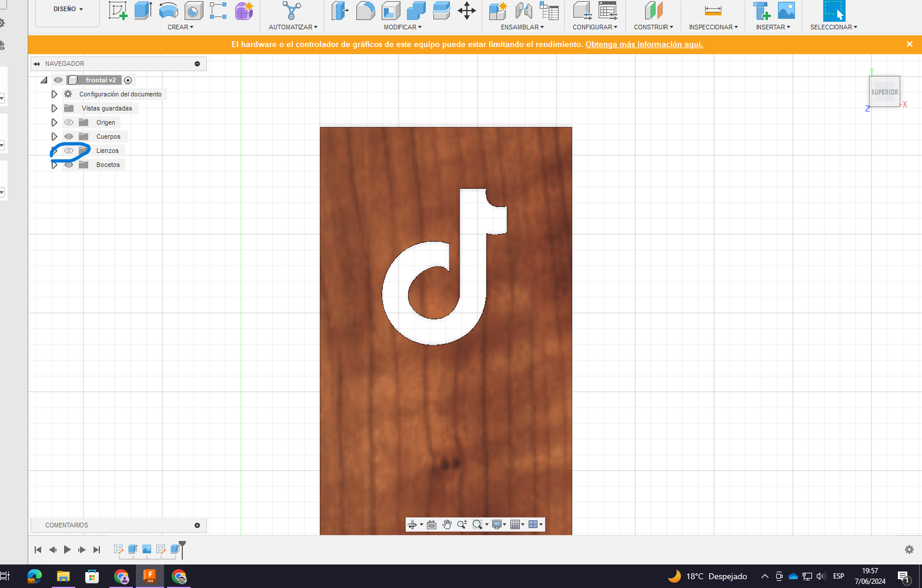Collapse the frontal v2 root node
The width and height of the screenshot is (922, 588).
click(x=44, y=80)
